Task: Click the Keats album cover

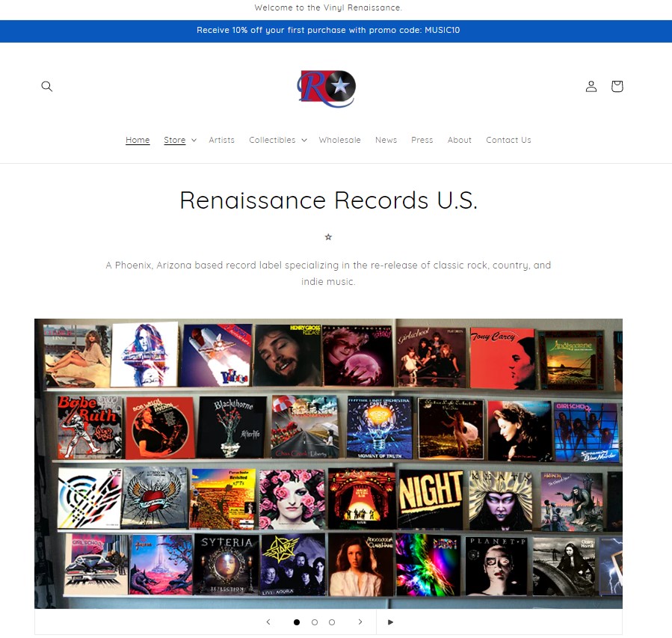Action: [501, 500]
